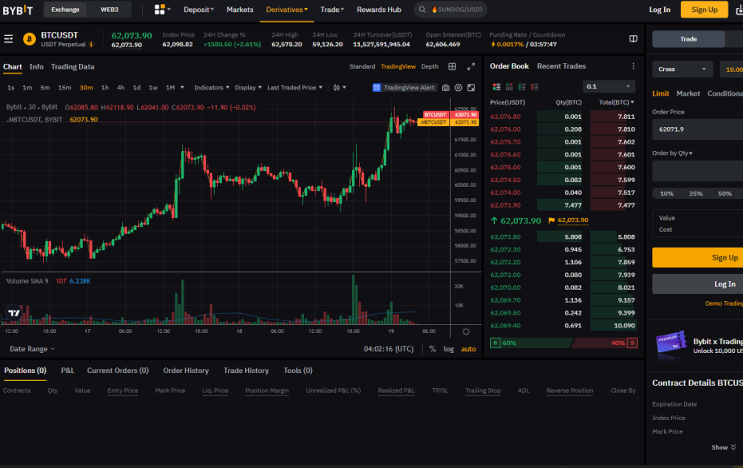Screen dimensions: 743x468
Task: Select the 25% quantity option
Action: coord(696,194)
